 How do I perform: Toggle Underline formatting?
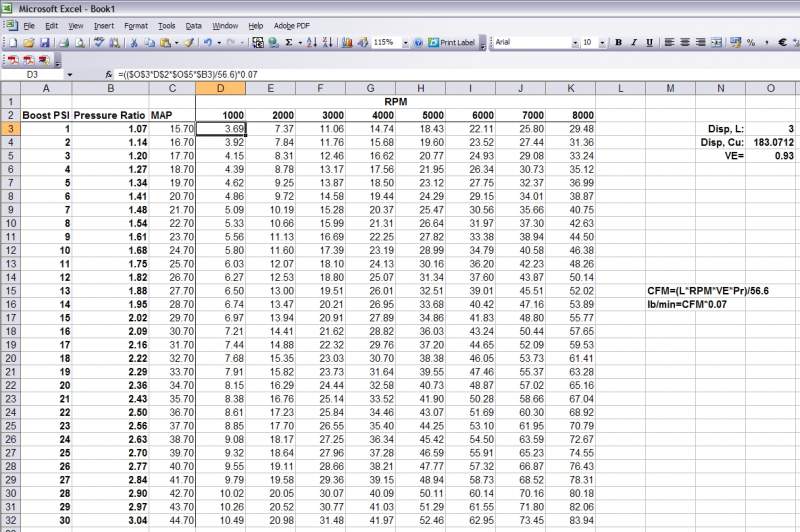(649, 43)
